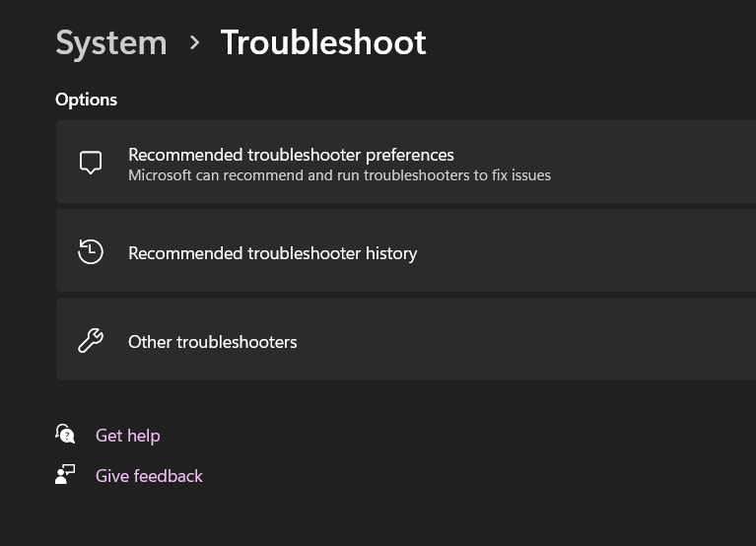This screenshot has height=546, width=756.
Task: Click the speech bubble icon for troubleshooter preferences
Action: tap(91, 163)
